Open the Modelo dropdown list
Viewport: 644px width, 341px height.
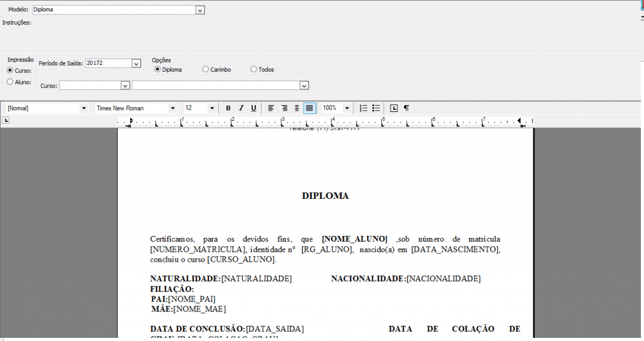[x=200, y=10]
